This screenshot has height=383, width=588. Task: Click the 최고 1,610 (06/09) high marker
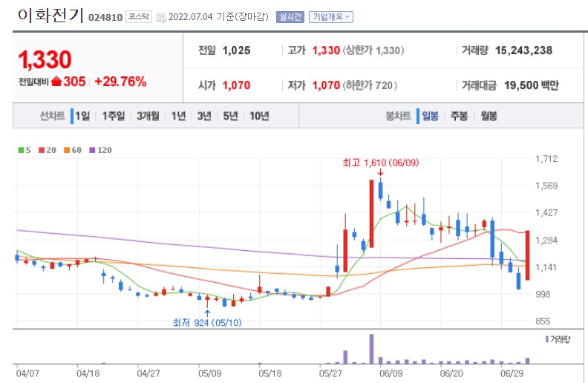(x=381, y=163)
